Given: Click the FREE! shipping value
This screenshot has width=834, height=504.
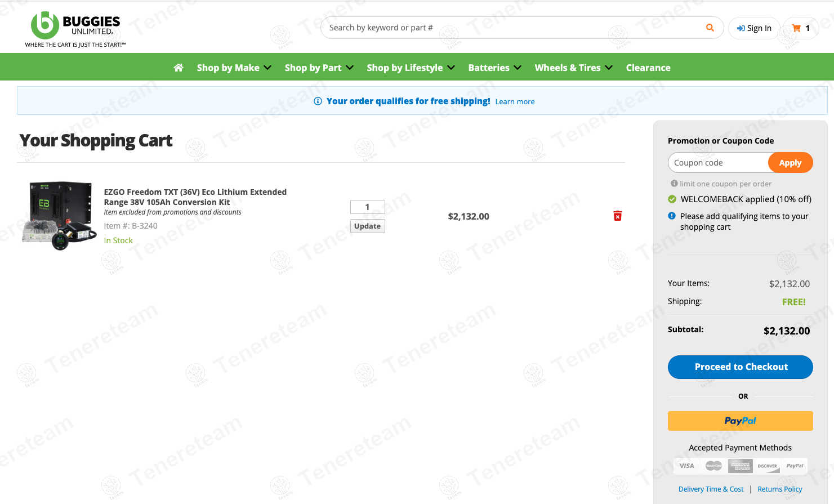Looking at the screenshot, I should (794, 302).
